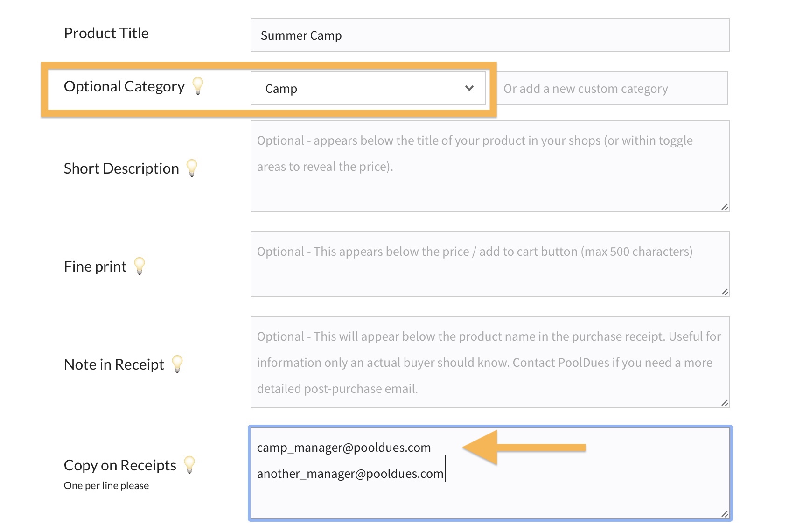Click the Short Description box resize handle
Screen dimensions: 796x532
(725, 207)
